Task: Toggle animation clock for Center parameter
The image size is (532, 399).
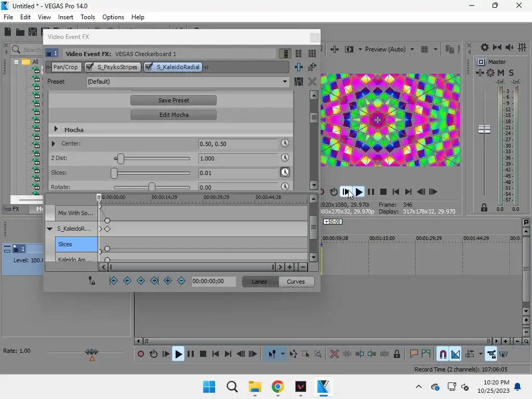Action: [285, 143]
